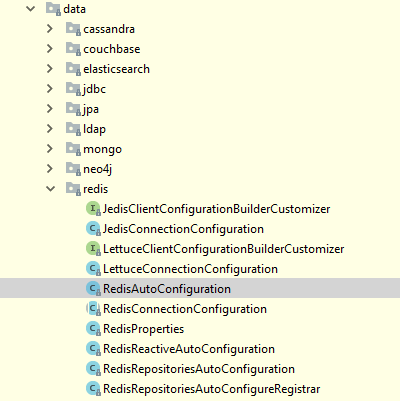Select the jpa package label

[91, 109]
